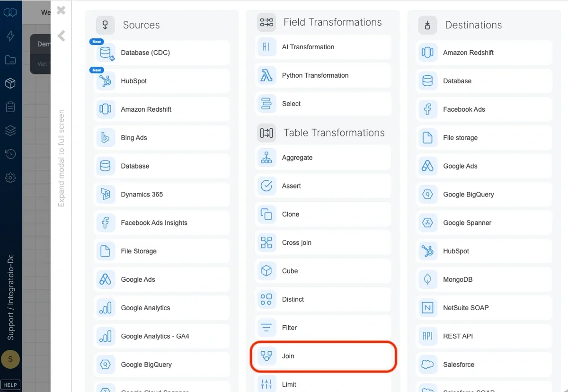Choose the Select transformation
This screenshot has width=568, height=392.
coord(323,104)
